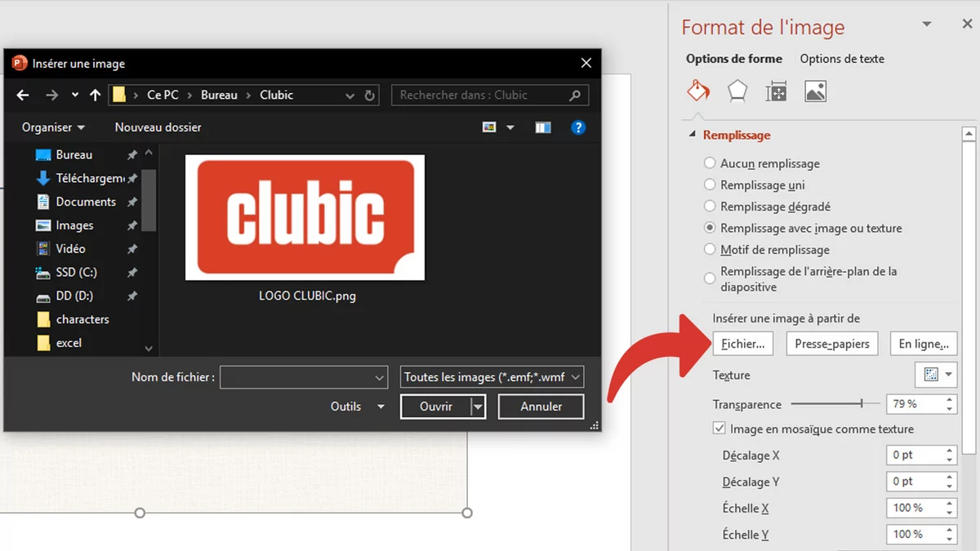The height and width of the screenshot is (551, 980).
Task: Select the Effets pentagon icon
Action: [x=737, y=91]
